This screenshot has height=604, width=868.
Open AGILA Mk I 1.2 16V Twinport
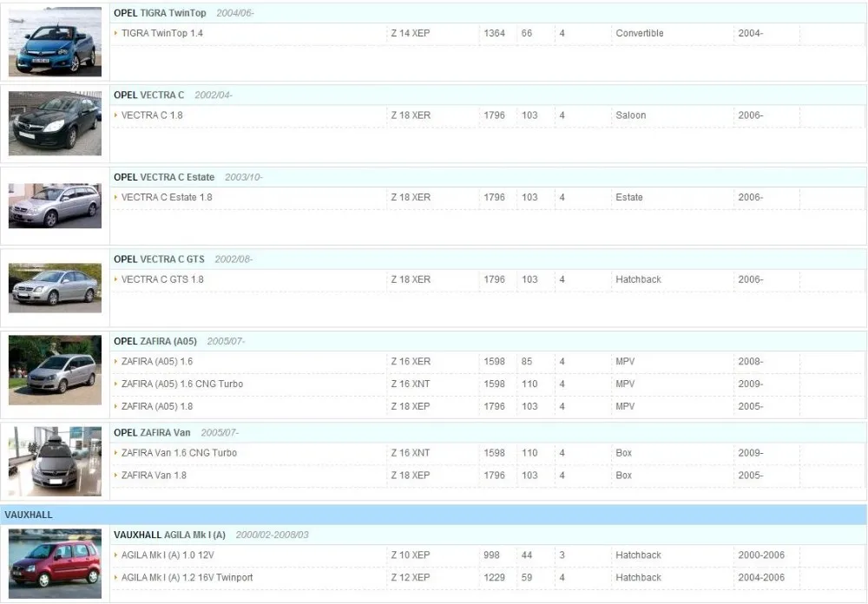(x=187, y=577)
